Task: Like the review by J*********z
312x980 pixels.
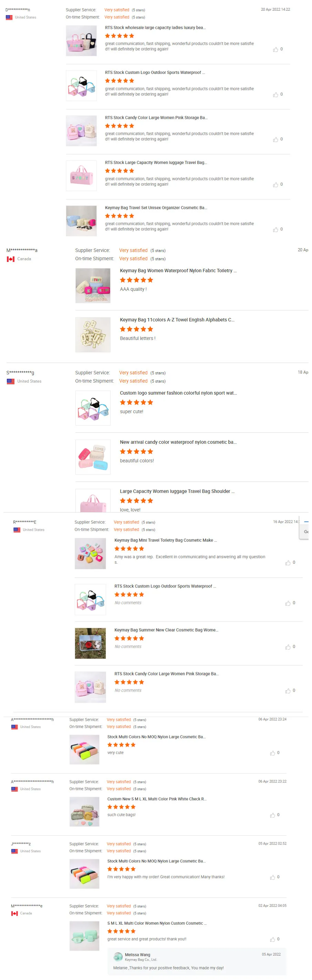Action: tap(272, 877)
